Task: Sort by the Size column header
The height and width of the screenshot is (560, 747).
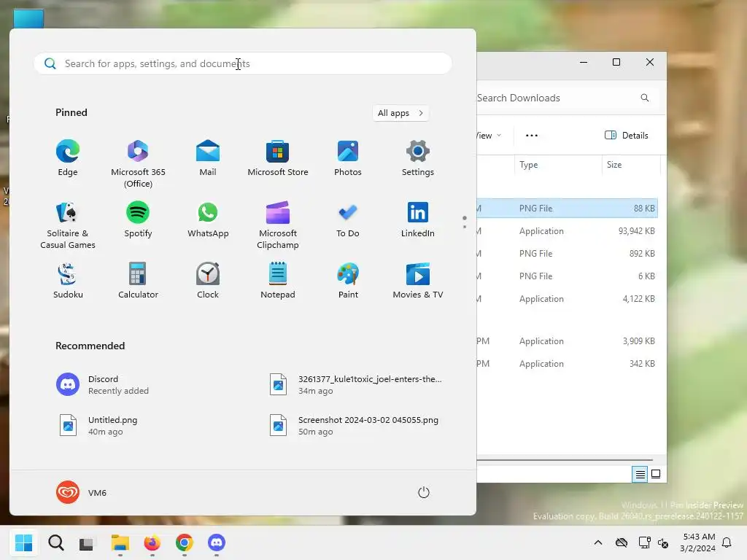Action: [x=631, y=165]
